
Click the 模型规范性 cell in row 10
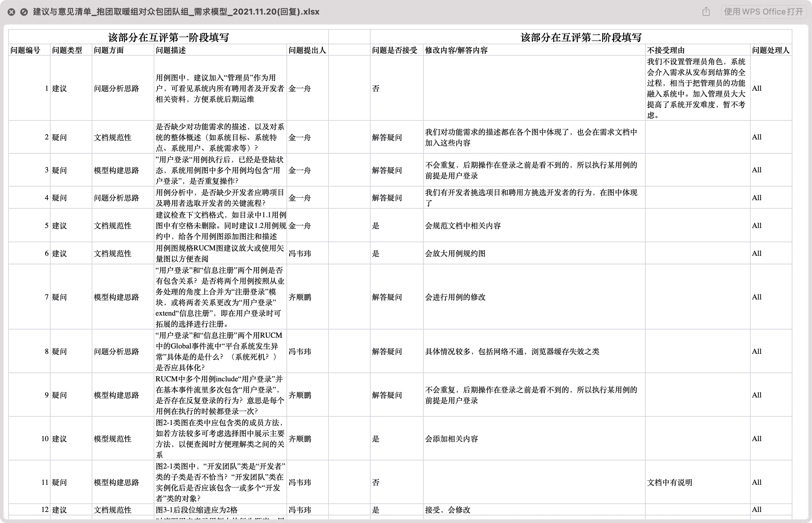click(x=113, y=439)
